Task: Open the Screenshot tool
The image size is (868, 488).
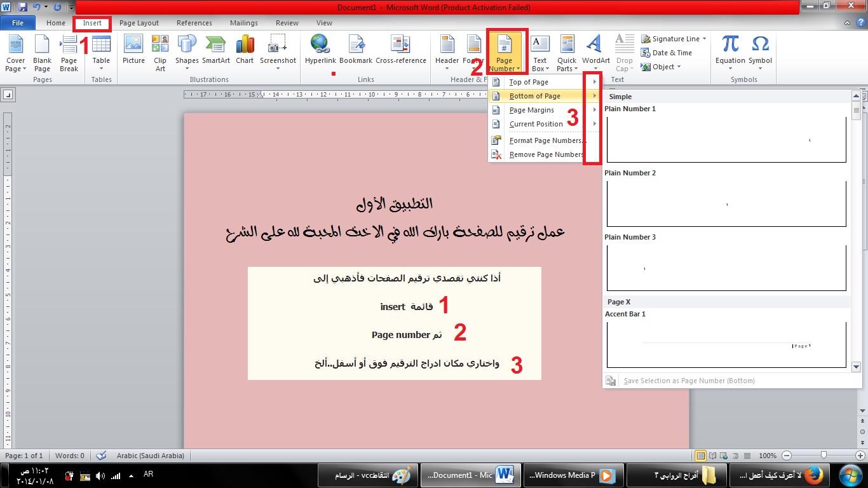Action: 278,53
